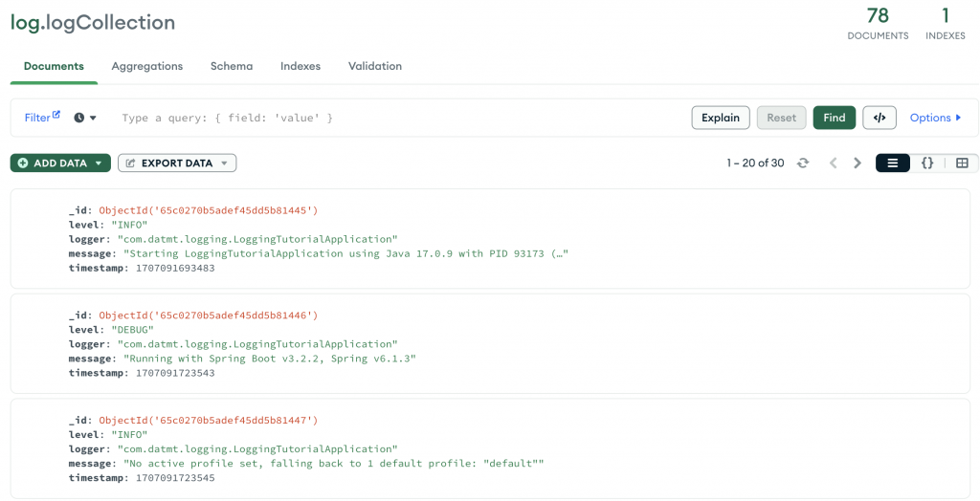Select ObjectId ending in 81447

[208, 421]
